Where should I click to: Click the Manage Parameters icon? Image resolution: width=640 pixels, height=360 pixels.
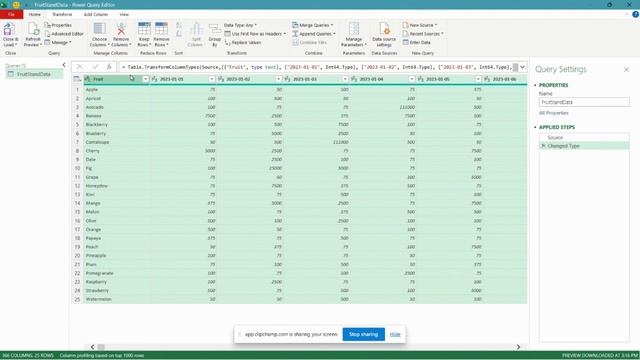point(354,29)
